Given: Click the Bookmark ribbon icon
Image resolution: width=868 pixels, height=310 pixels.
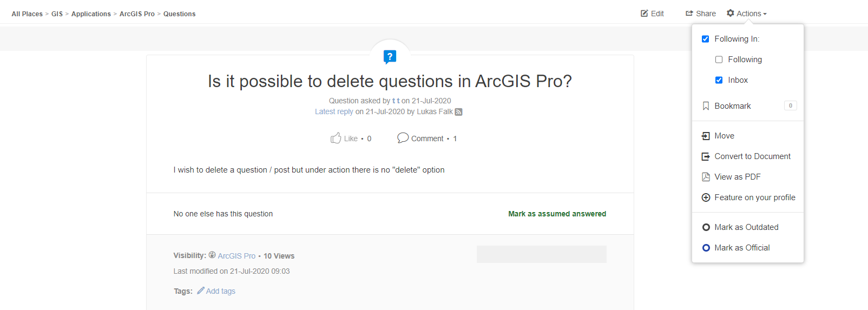Looking at the screenshot, I should [706, 106].
